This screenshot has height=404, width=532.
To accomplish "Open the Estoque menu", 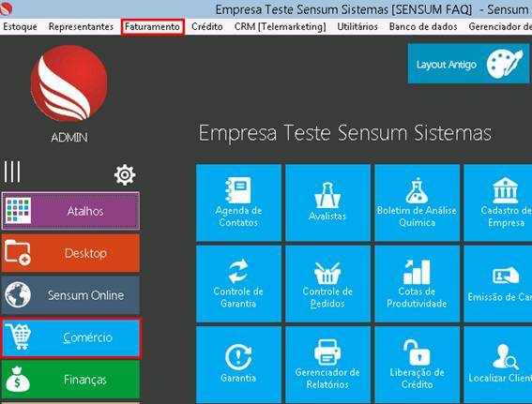I will 20,27.
